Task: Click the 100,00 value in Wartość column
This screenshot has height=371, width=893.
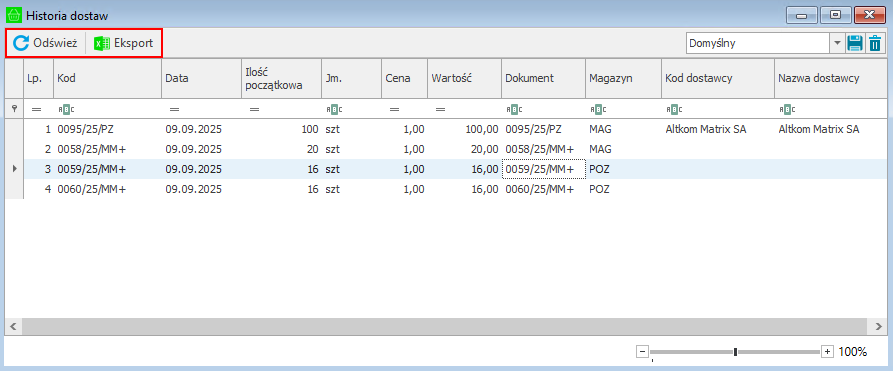Action: 482,129
